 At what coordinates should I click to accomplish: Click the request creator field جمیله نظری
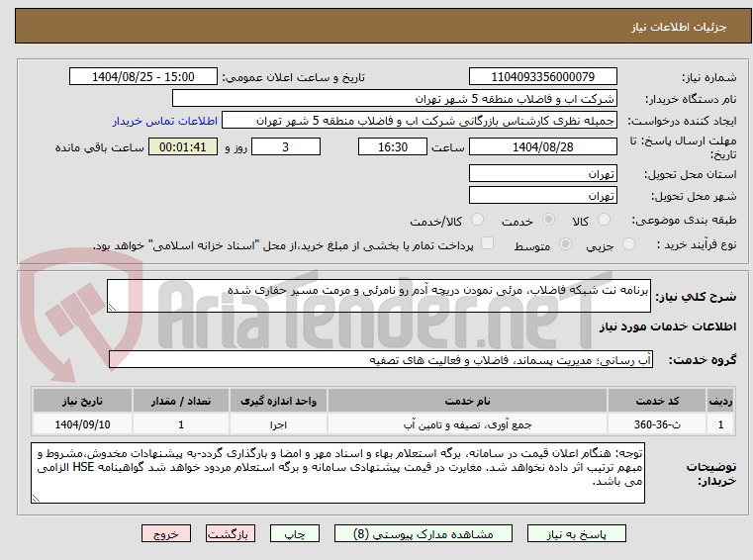420,121
